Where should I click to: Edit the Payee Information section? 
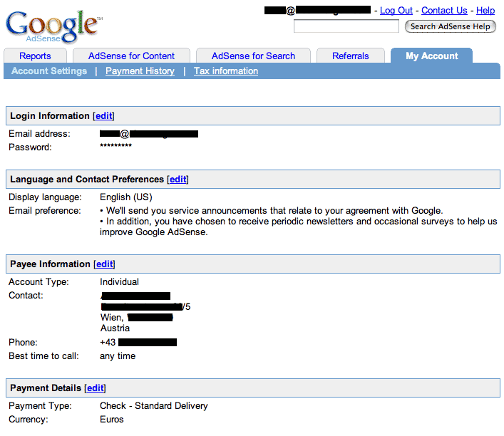(105, 264)
